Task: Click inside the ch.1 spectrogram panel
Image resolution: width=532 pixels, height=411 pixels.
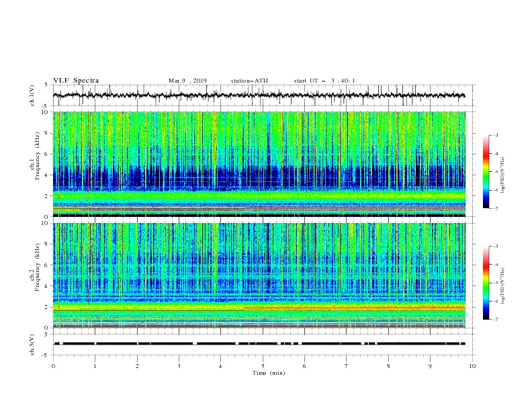Action: (x=259, y=164)
